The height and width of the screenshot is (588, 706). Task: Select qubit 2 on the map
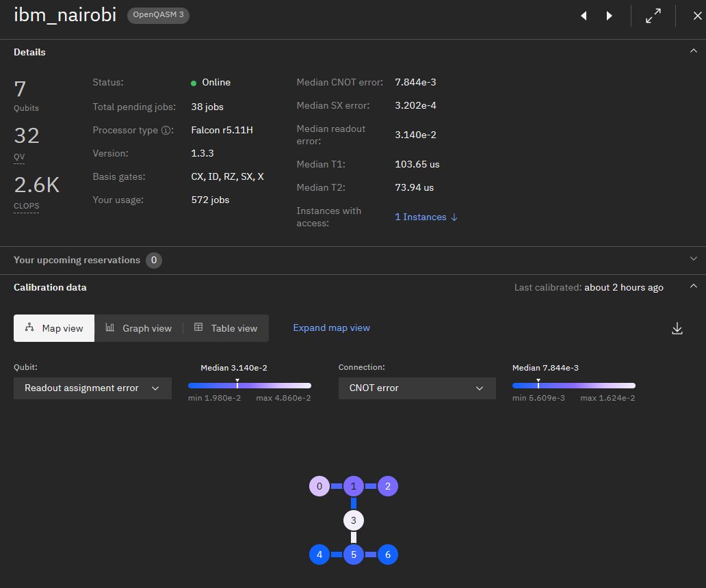388,486
